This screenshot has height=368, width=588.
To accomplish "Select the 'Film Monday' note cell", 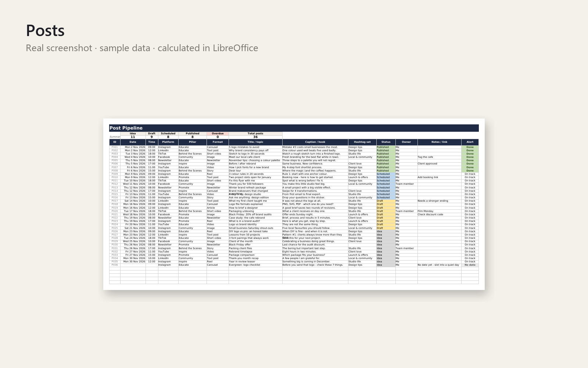I will coord(440,211).
